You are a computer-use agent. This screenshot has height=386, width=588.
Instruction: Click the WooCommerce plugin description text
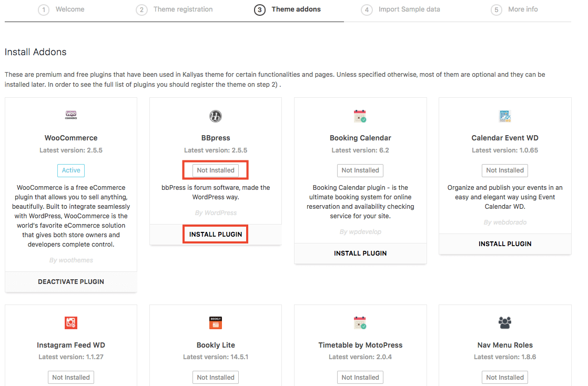[x=71, y=216]
